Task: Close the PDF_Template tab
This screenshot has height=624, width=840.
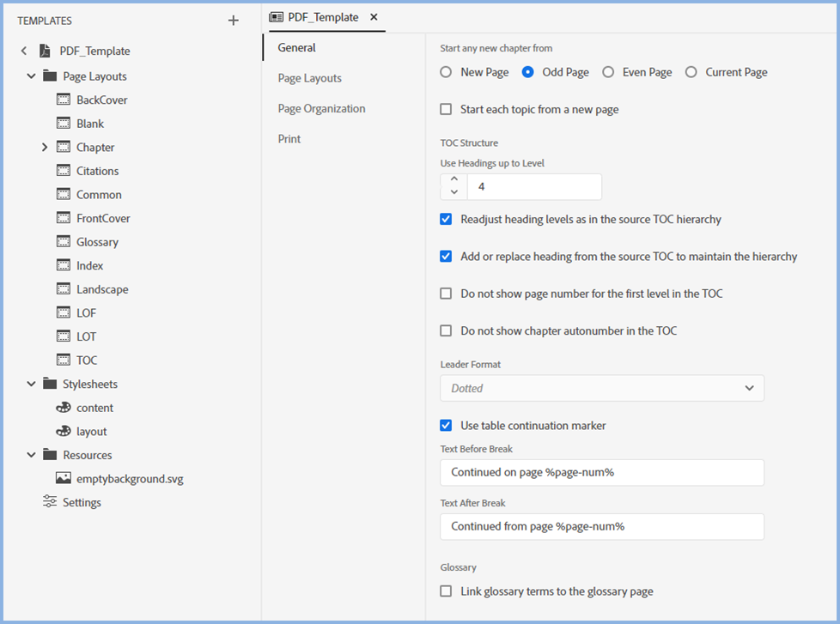Action: (x=374, y=17)
